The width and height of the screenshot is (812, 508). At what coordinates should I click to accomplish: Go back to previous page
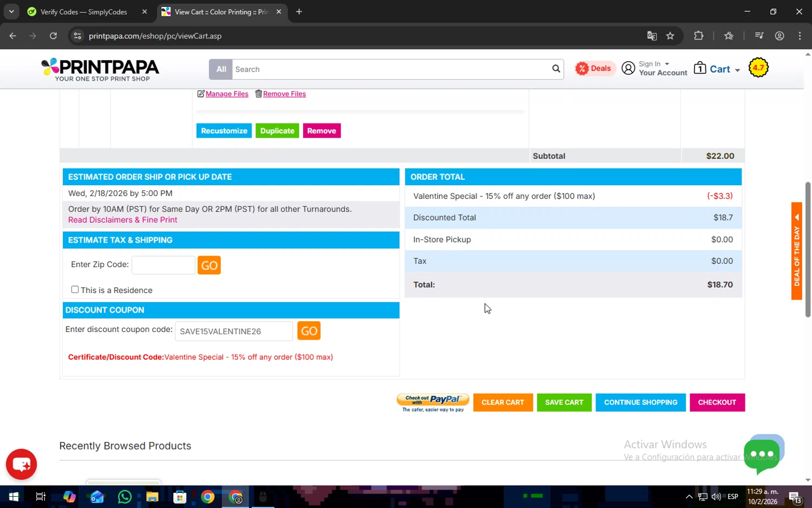point(13,36)
